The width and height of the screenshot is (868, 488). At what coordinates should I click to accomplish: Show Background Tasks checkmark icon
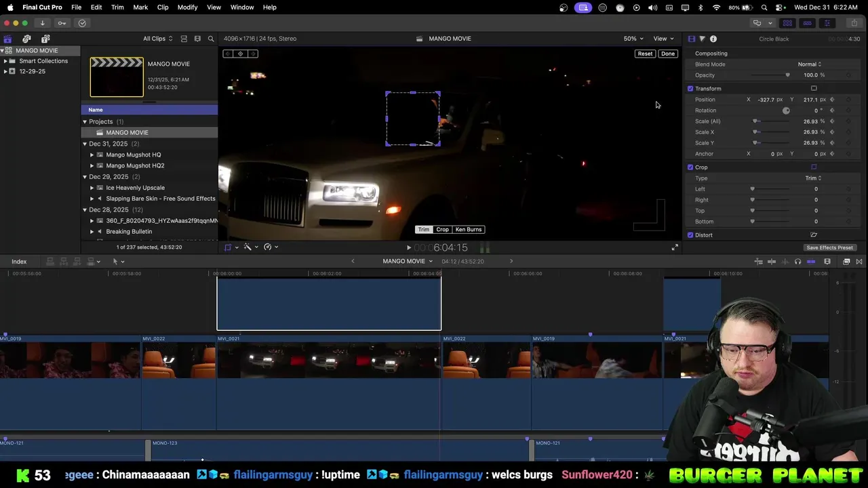(x=82, y=23)
